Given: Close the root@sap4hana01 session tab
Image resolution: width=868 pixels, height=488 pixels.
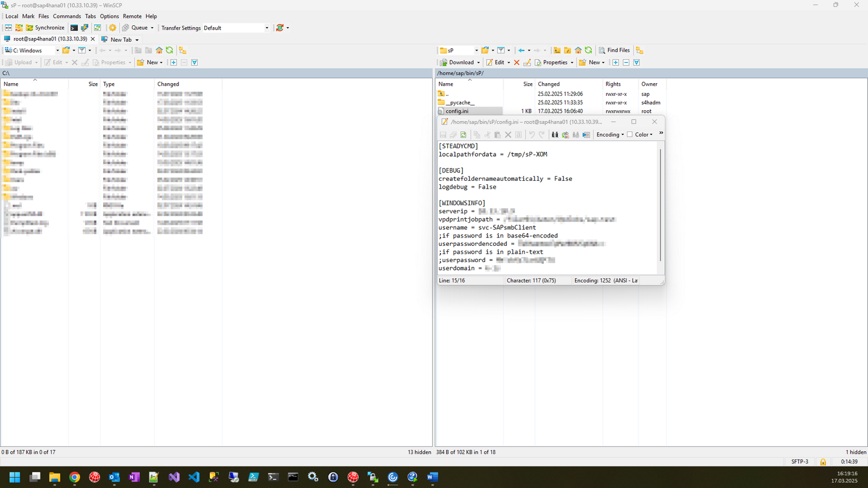Looking at the screenshot, I should [x=93, y=39].
